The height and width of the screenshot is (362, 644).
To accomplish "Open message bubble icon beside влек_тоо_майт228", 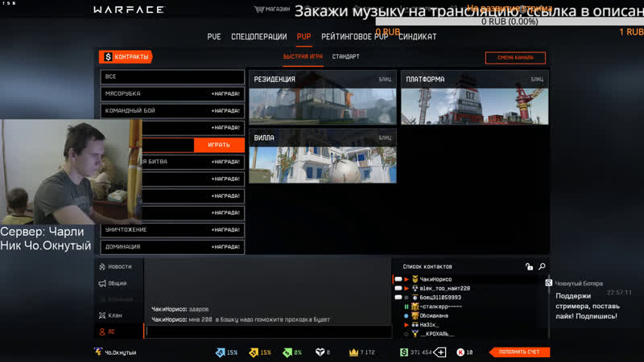I will coord(398,288).
